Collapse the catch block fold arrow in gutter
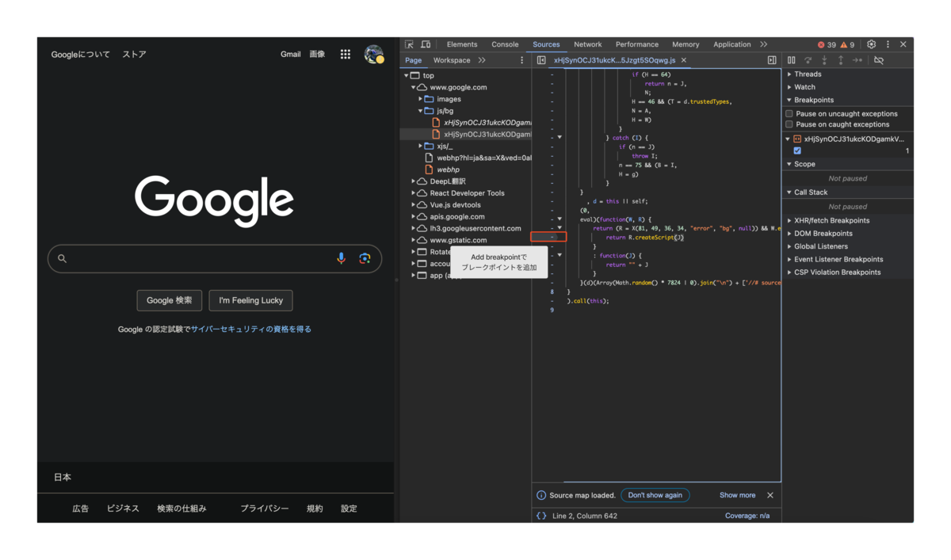The width and height of the screenshot is (951, 560). tap(560, 137)
